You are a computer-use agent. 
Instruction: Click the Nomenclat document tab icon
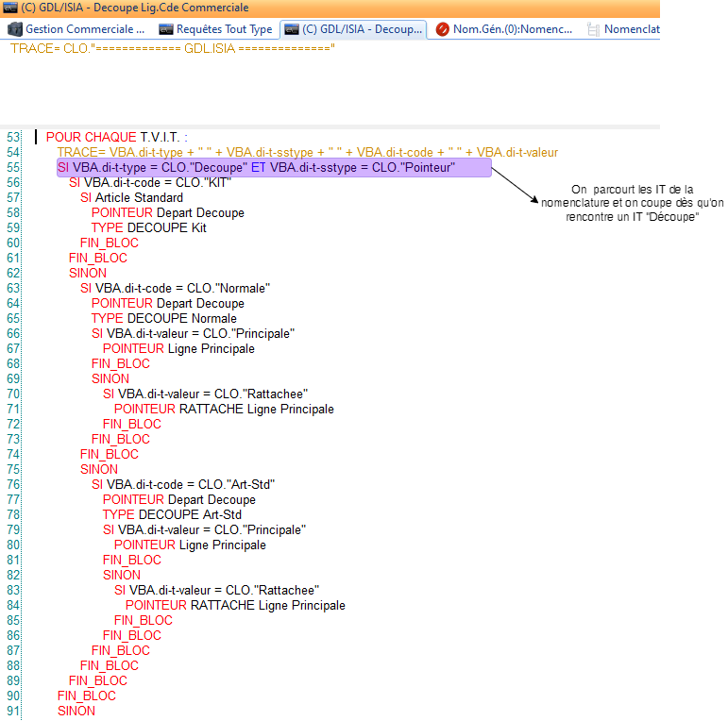click(x=593, y=29)
